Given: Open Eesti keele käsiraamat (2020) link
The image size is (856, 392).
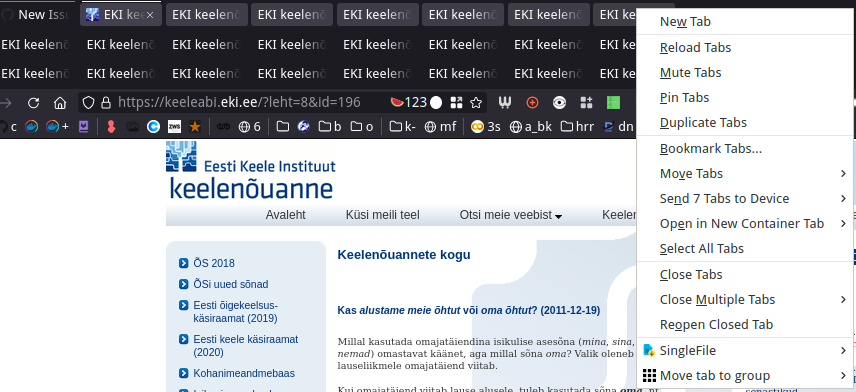Looking at the screenshot, I should (x=246, y=346).
